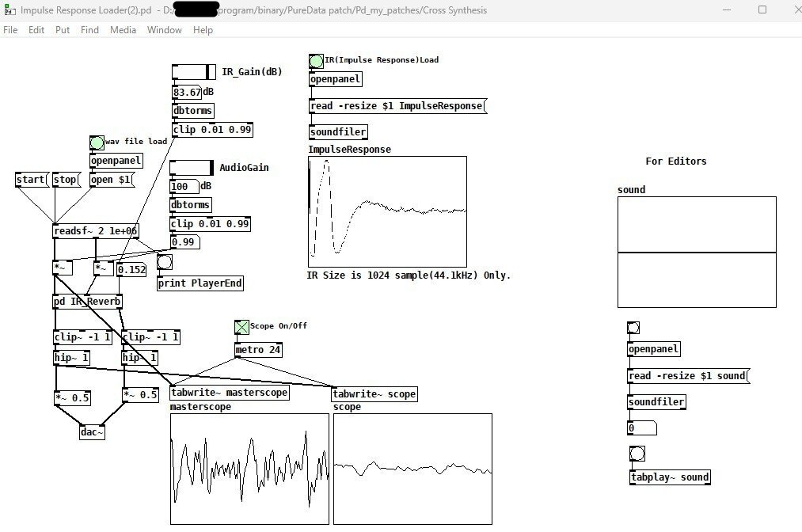Click the Pure Data icon in the title bar
The width and height of the screenshot is (802, 532).
pos(9,9)
